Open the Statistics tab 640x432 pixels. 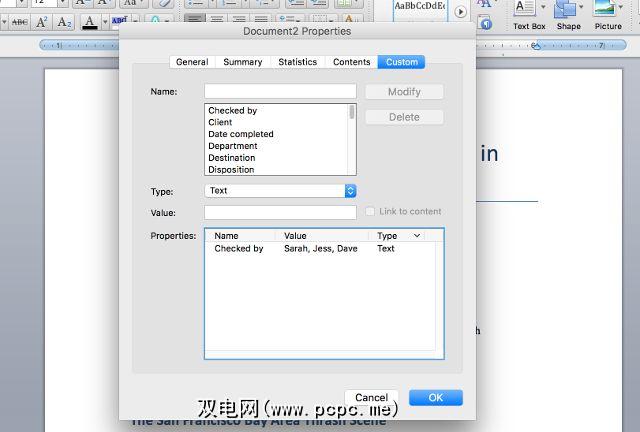click(297, 62)
